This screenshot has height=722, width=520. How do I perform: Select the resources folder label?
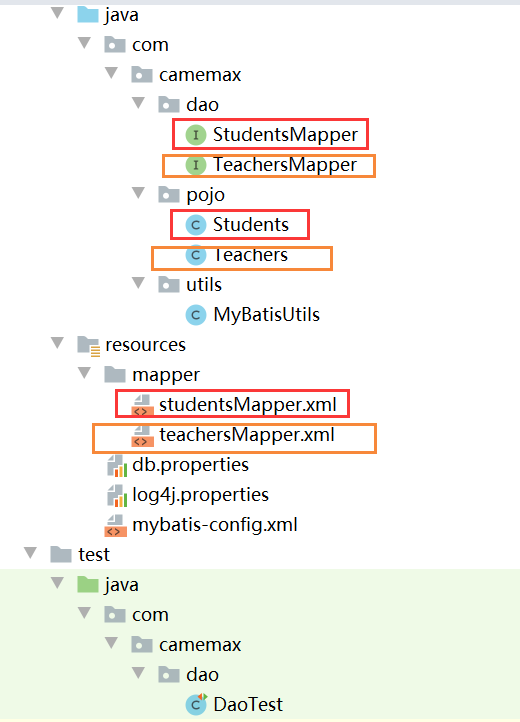(145, 345)
